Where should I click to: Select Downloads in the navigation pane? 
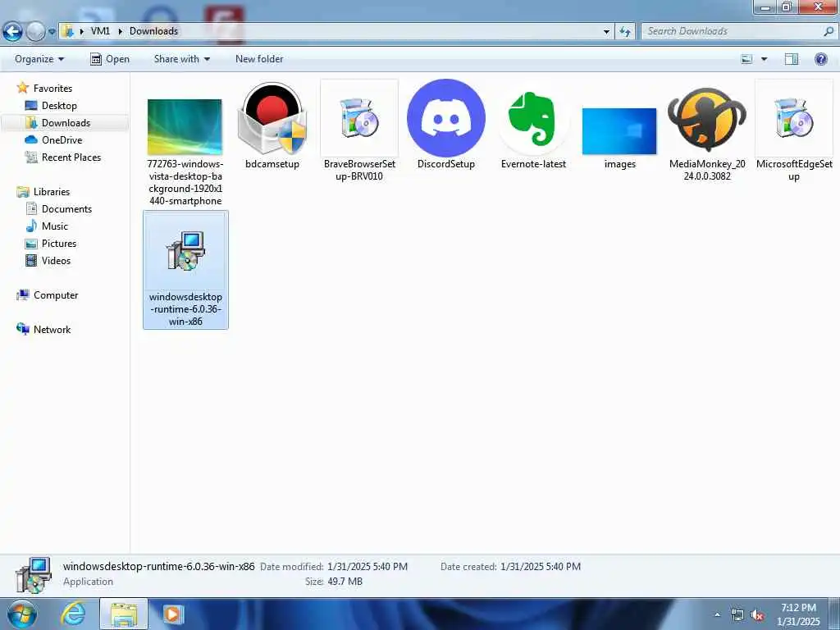point(57,123)
